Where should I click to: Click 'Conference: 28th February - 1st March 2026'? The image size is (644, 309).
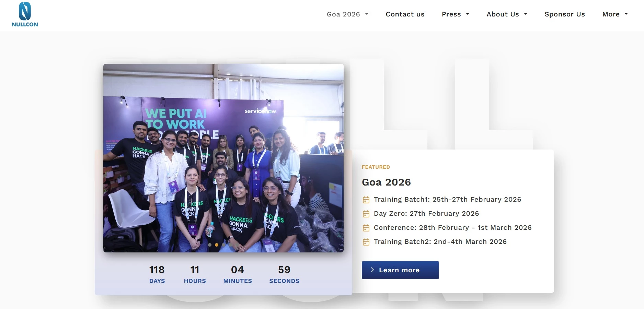pos(452,227)
